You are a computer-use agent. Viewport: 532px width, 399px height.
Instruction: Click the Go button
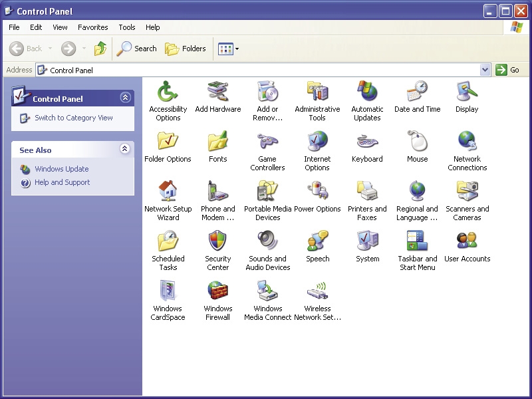click(x=508, y=70)
